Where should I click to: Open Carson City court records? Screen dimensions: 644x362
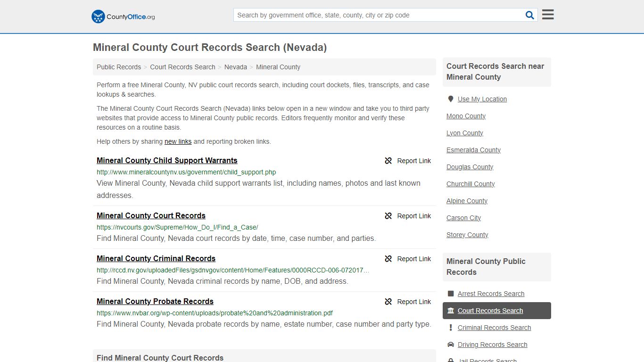click(463, 218)
